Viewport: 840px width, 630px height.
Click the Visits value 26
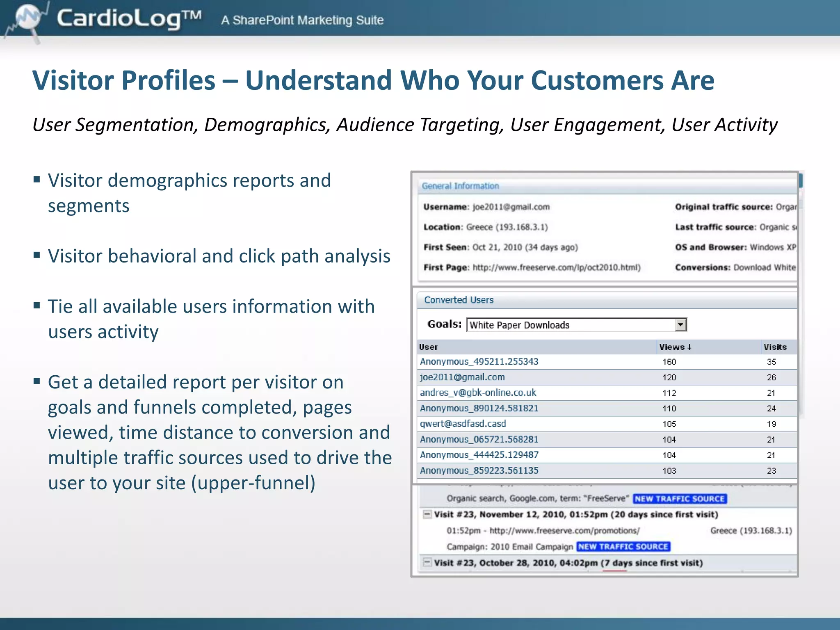(x=772, y=377)
